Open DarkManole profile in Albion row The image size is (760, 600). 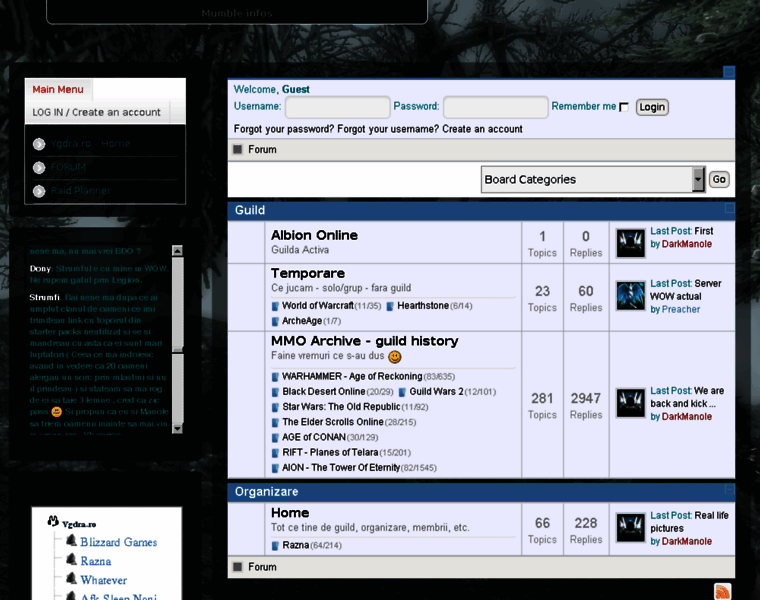coord(687,244)
